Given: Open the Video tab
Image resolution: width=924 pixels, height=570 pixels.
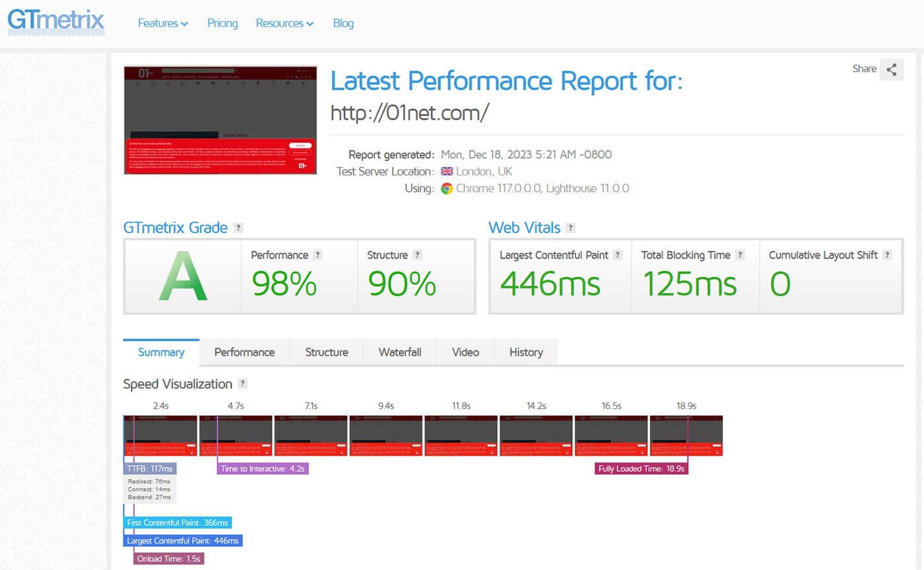Looking at the screenshot, I should coord(465,352).
